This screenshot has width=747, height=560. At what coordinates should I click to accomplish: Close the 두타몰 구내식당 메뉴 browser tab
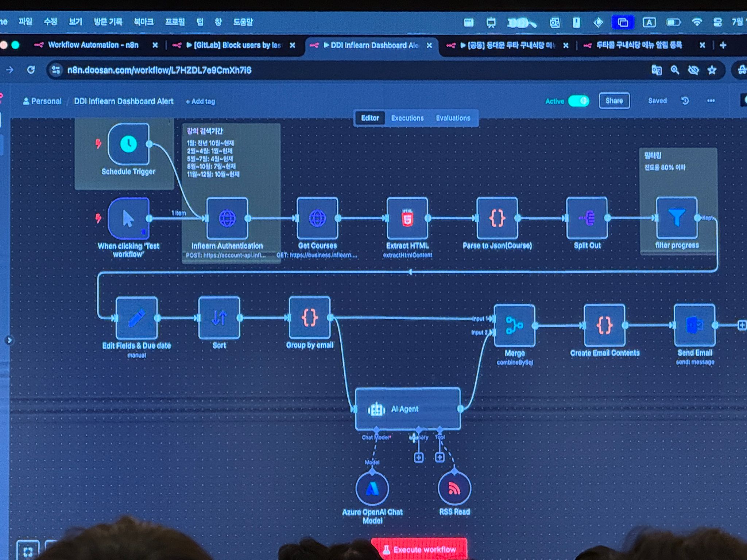tap(702, 45)
